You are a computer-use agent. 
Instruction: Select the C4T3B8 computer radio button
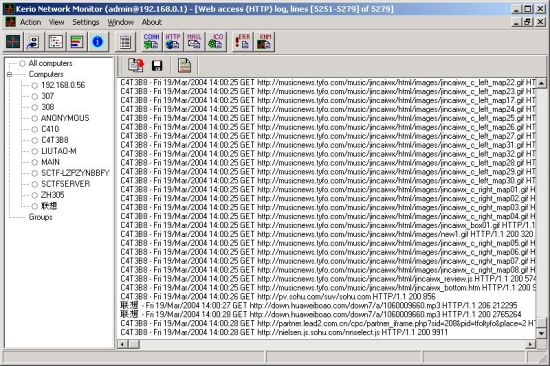click(34, 140)
